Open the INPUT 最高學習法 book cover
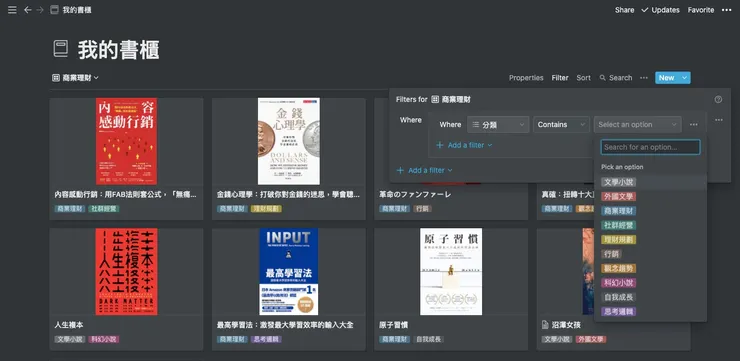740x361 pixels. pos(289,272)
